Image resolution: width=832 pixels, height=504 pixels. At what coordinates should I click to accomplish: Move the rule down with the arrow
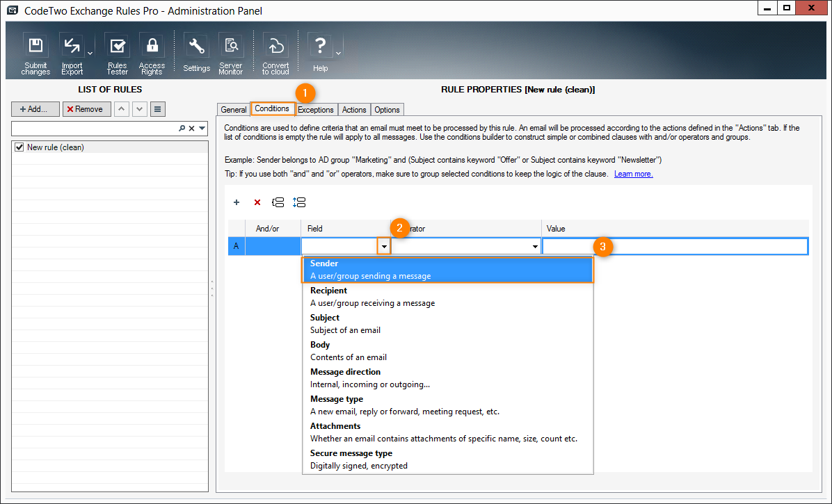140,109
